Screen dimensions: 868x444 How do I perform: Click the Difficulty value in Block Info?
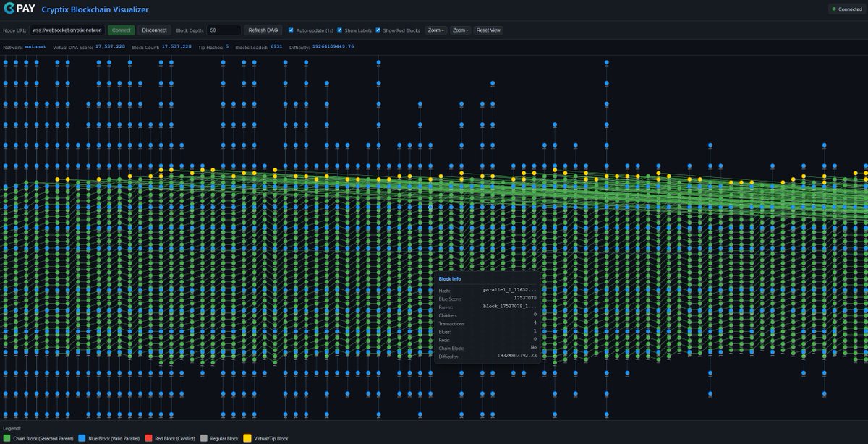516,356
